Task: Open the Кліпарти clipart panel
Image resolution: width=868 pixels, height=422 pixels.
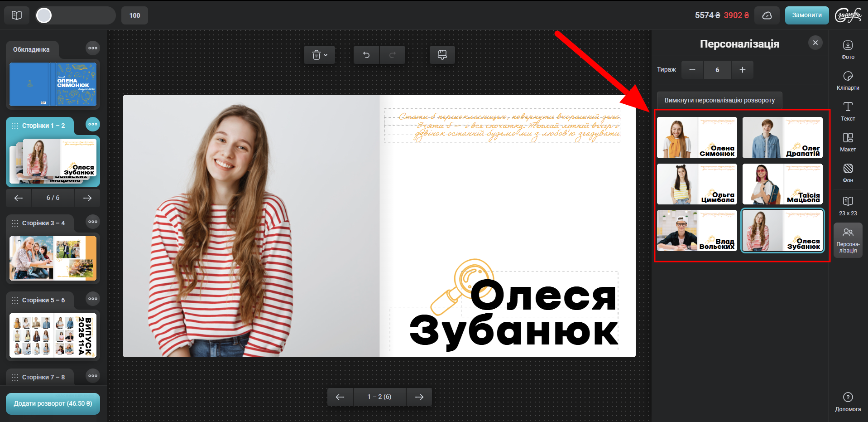Action: click(848, 80)
